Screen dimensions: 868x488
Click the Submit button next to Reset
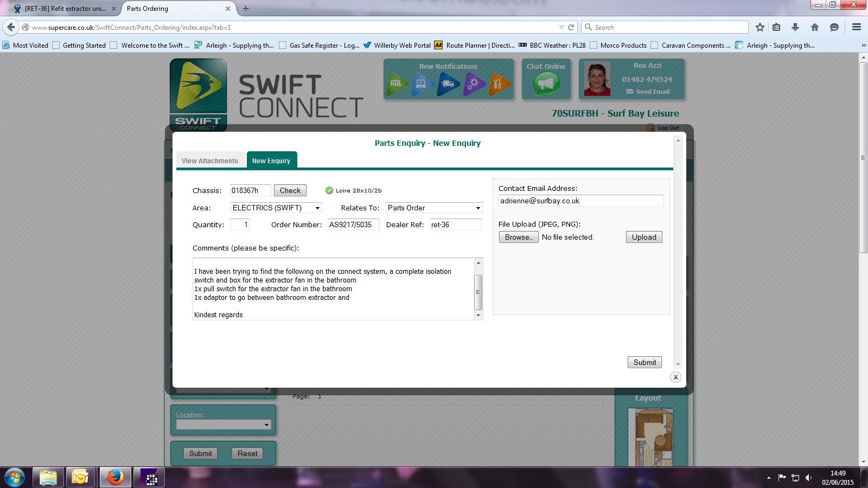(x=201, y=453)
